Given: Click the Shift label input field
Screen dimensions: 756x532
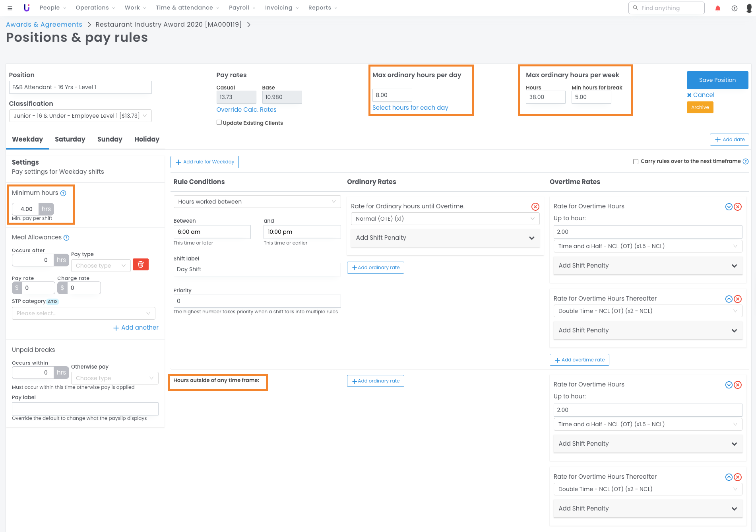Looking at the screenshot, I should tap(257, 270).
